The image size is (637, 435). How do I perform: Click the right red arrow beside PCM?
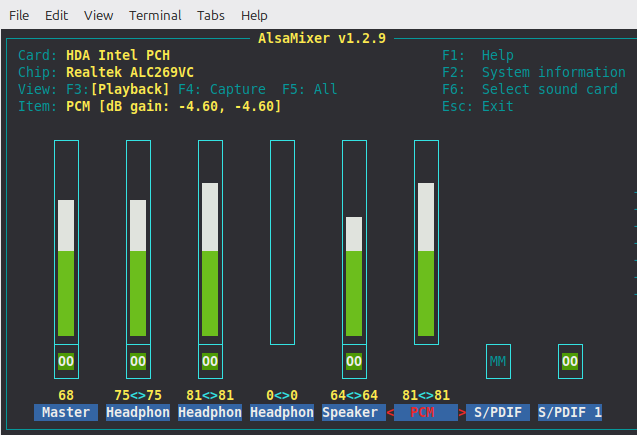[x=462, y=413]
